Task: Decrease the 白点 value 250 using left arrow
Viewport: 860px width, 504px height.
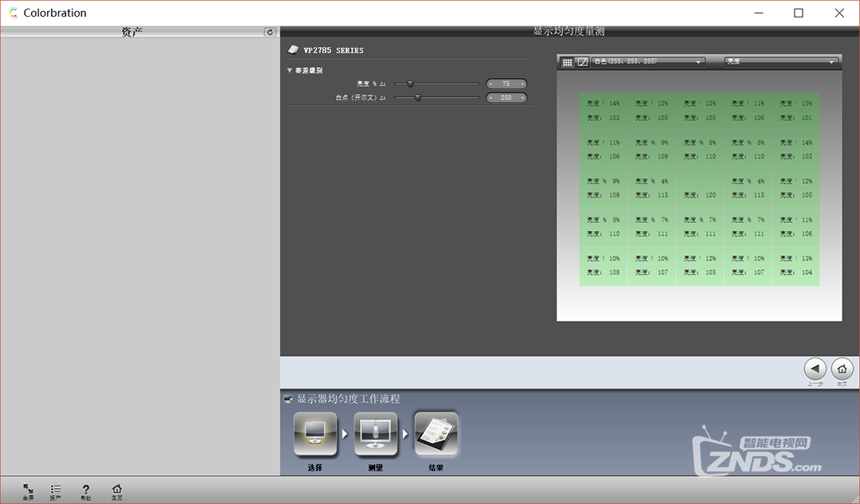Action: (x=491, y=98)
